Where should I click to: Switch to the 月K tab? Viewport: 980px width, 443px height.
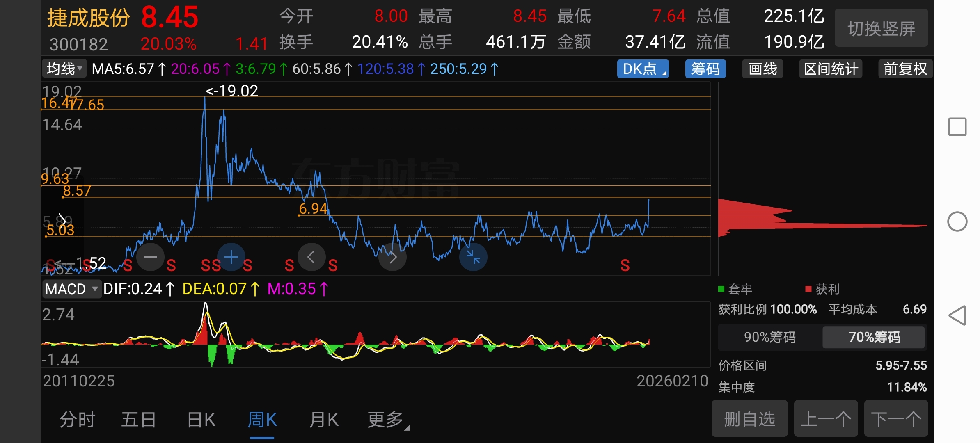point(324,420)
